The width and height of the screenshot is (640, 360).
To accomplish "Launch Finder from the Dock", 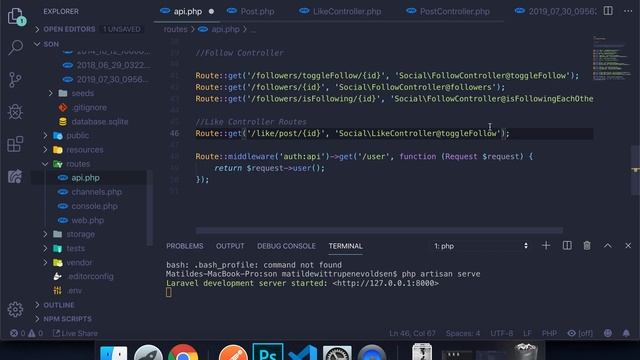I will [x=113, y=353].
